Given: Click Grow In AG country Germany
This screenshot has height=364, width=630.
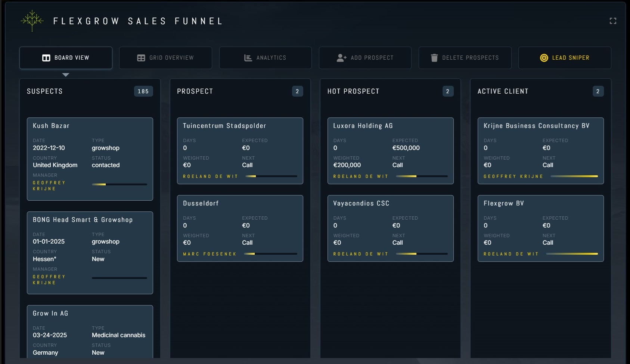Looking at the screenshot, I should coord(46,352).
